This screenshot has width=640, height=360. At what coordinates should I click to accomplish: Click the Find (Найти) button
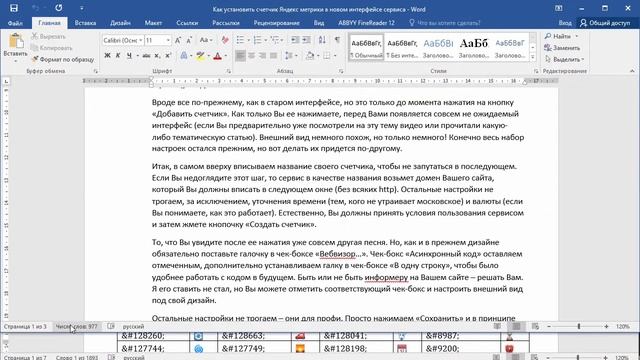[x=558, y=36]
